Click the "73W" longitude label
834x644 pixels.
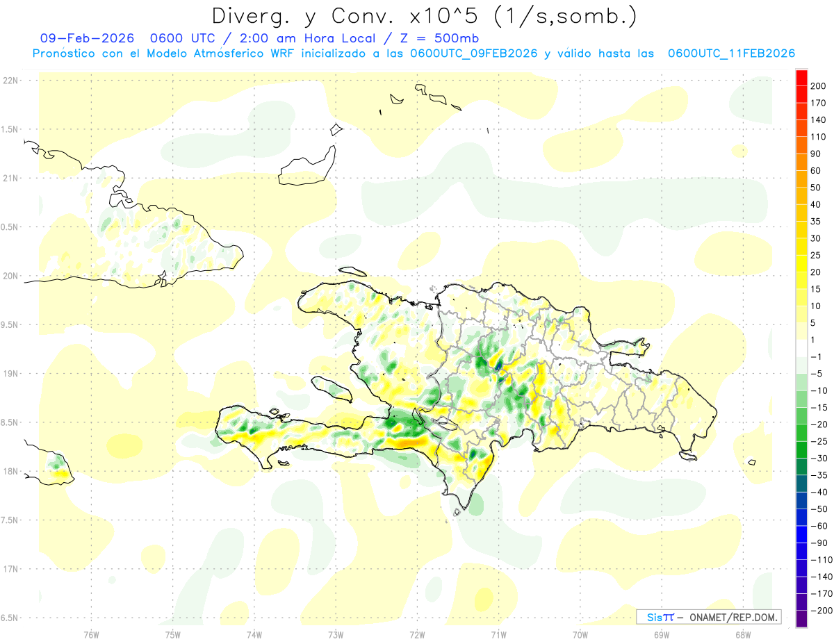point(335,634)
